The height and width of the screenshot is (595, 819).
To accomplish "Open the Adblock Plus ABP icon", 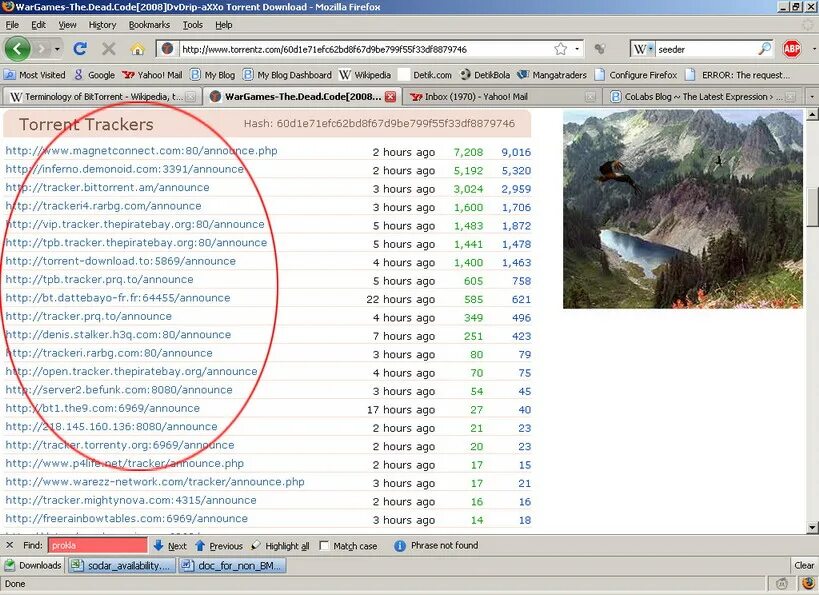I will (x=792, y=49).
